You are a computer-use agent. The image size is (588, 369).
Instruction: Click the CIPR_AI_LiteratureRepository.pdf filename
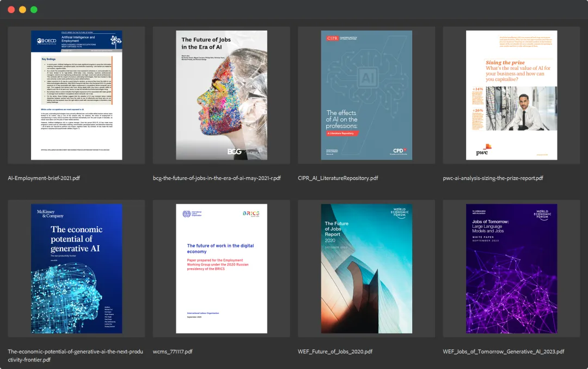(345, 178)
